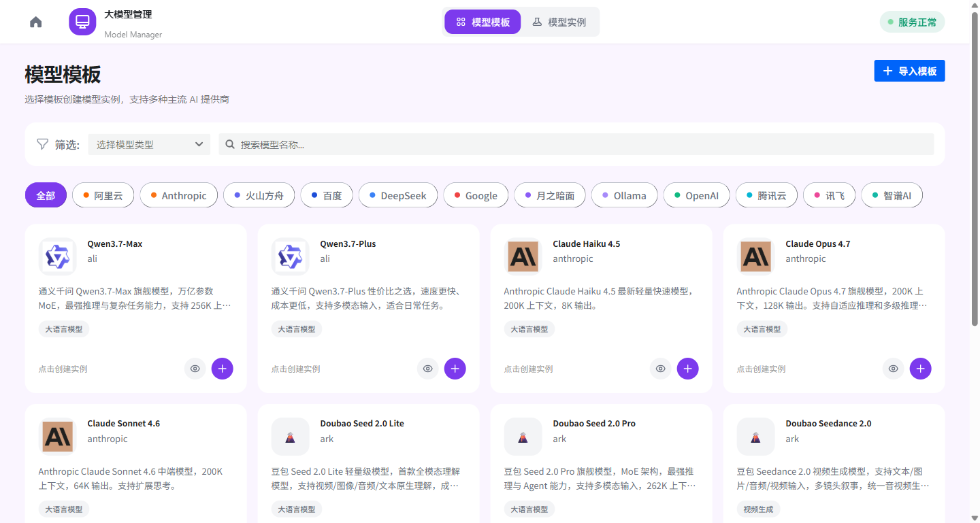This screenshot has width=980, height=523.
Task: Switch to 模型实例 tab
Action: point(559,22)
